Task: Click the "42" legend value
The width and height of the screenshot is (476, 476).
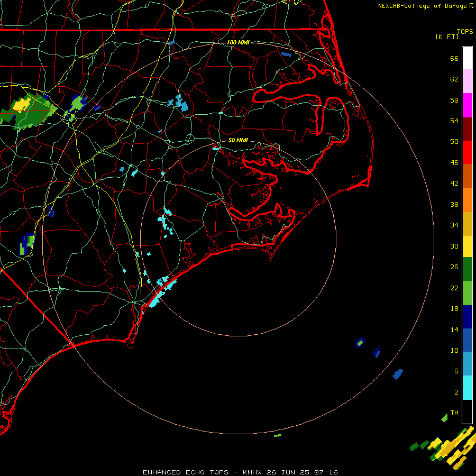Action: point(454,184)
